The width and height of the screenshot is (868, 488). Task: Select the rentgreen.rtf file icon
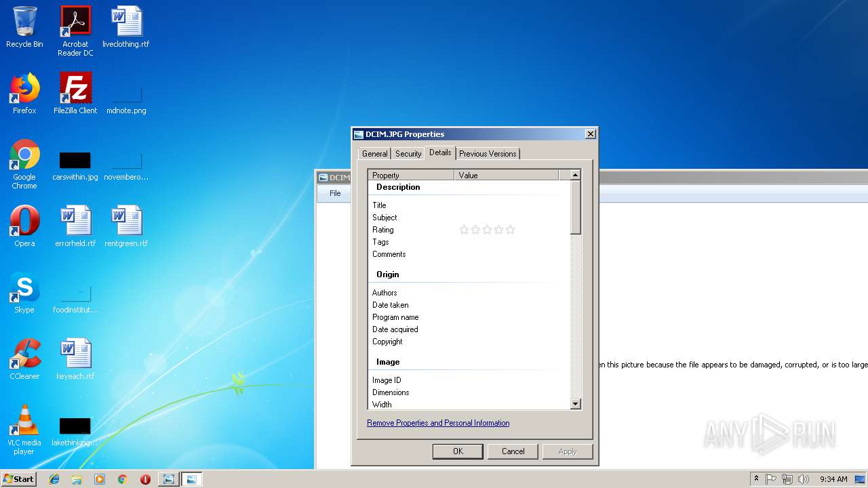tap(126, 226)
